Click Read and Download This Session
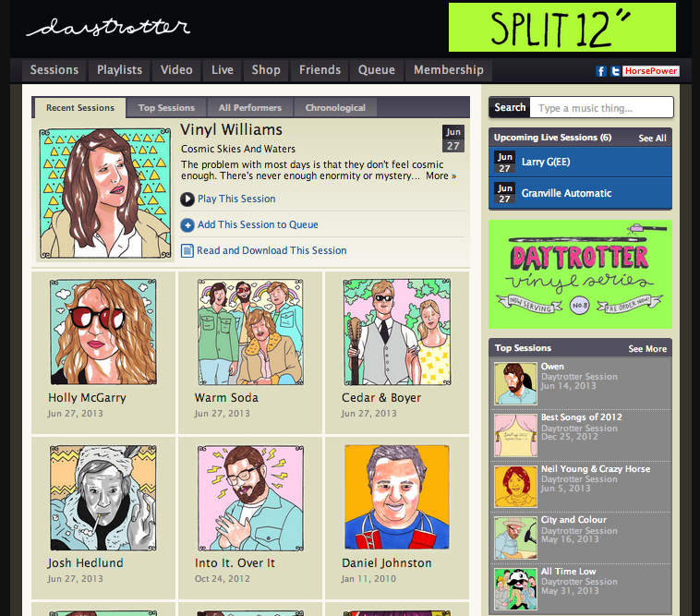Viewport: 700px width, 616px height. tap(272, 251)
